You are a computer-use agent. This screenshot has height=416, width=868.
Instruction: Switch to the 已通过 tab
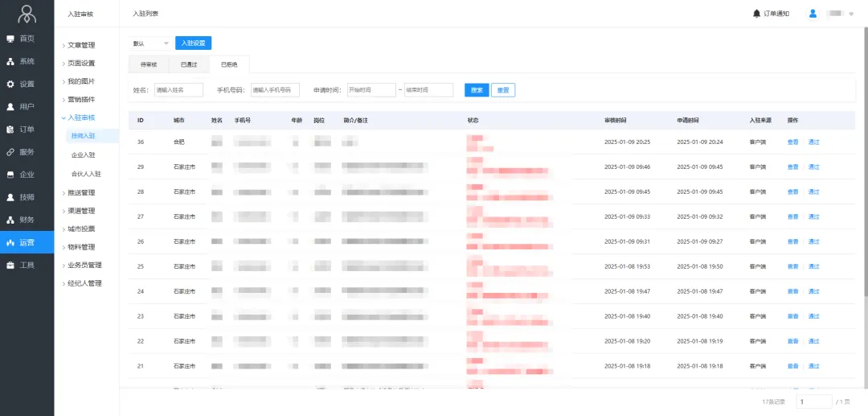tap(189, 64)
